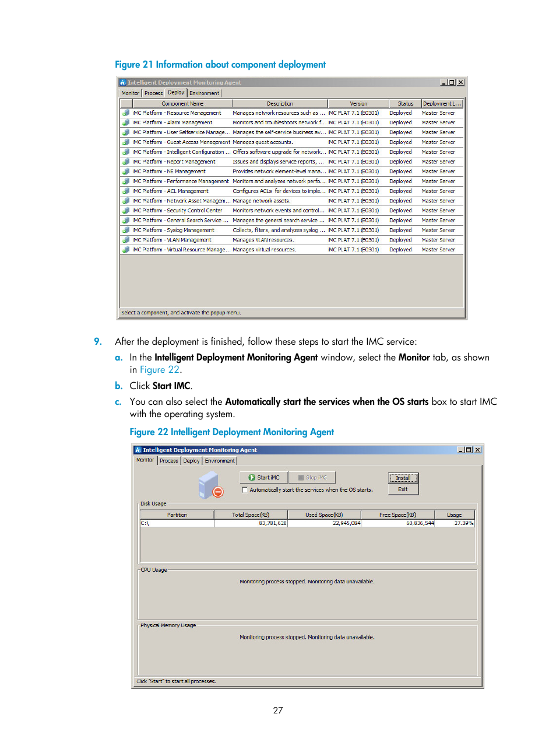Follow the Figure 22 hyperlink in step a

[160, 370]
